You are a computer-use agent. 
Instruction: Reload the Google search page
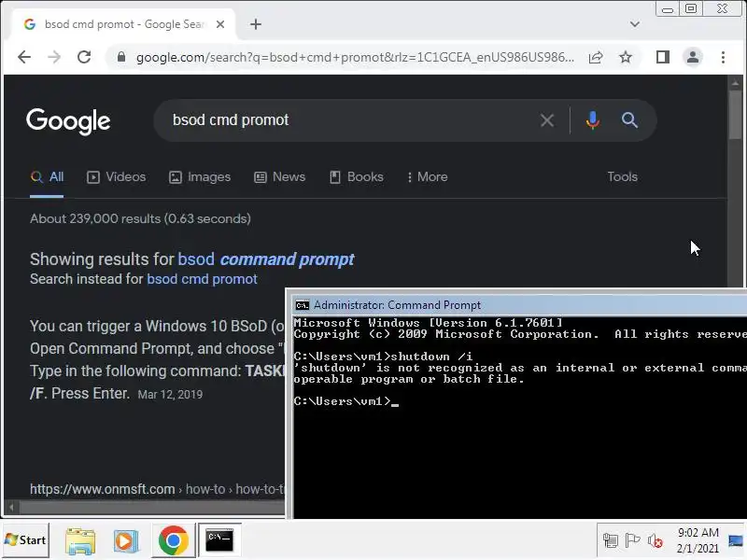84,57
